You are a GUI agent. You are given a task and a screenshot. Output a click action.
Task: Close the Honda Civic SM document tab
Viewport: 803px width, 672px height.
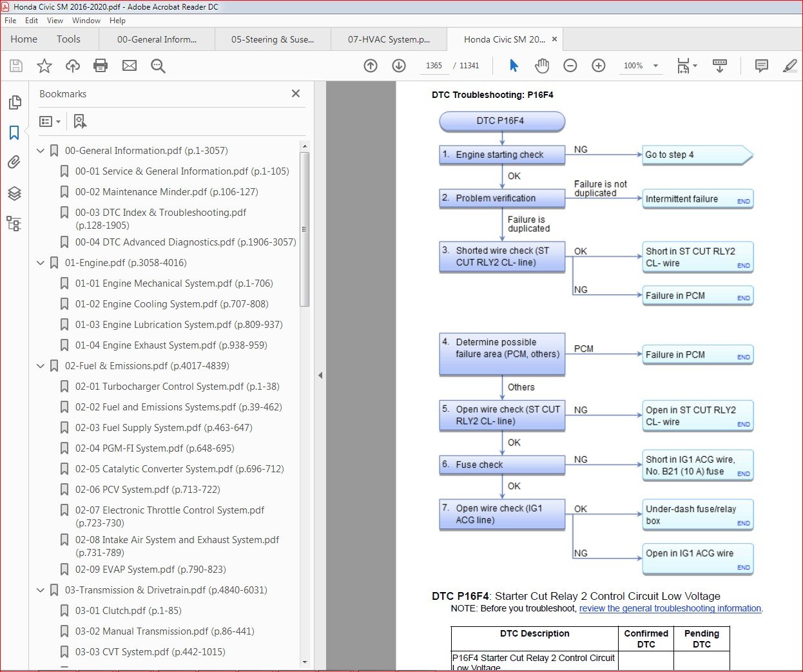(x=554, y=39)
